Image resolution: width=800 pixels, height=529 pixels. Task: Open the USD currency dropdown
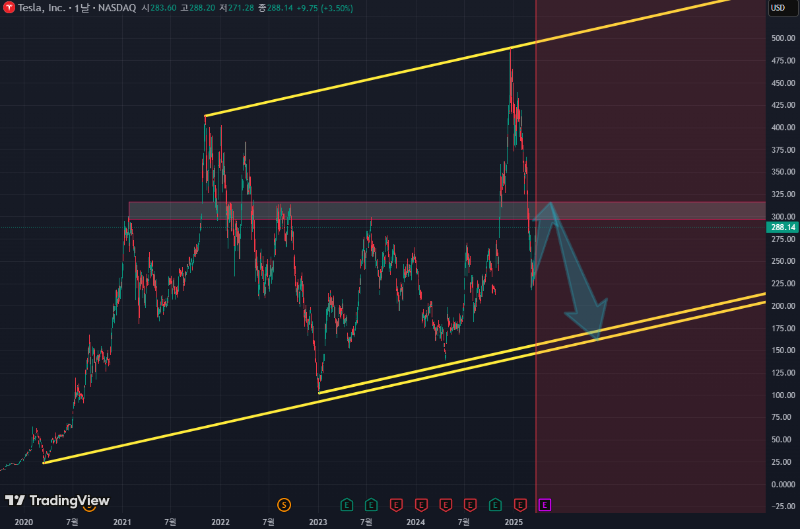pyautogui.click(x=777, y=8)
